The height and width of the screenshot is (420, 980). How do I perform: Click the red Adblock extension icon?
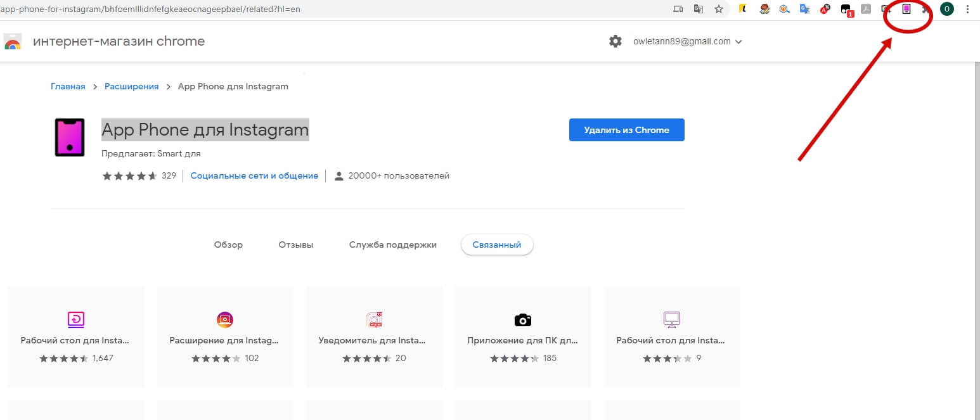point(825,9)
